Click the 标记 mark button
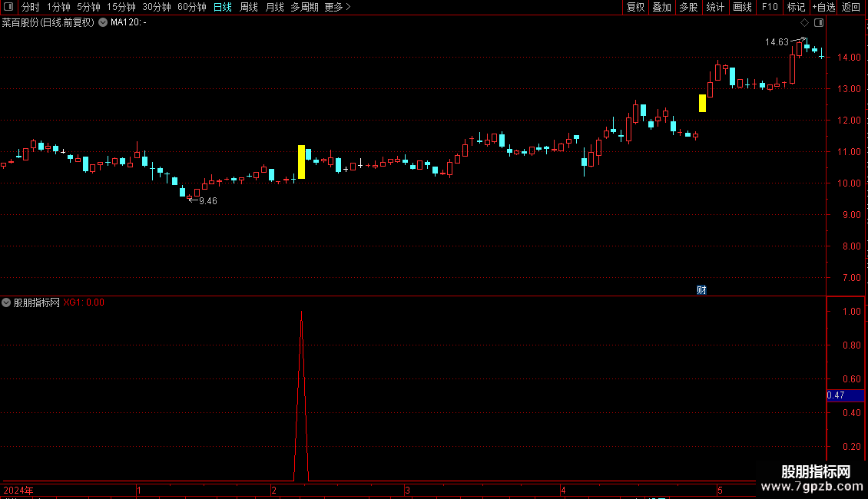This screenshot has height=499, width=868. (796, 7)
